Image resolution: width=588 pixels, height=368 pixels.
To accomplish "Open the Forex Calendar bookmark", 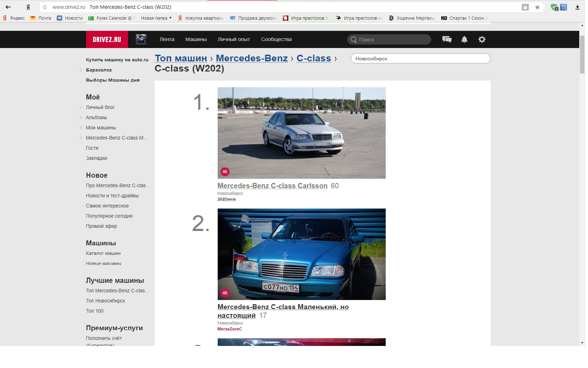I will click(x=111, y=18).
